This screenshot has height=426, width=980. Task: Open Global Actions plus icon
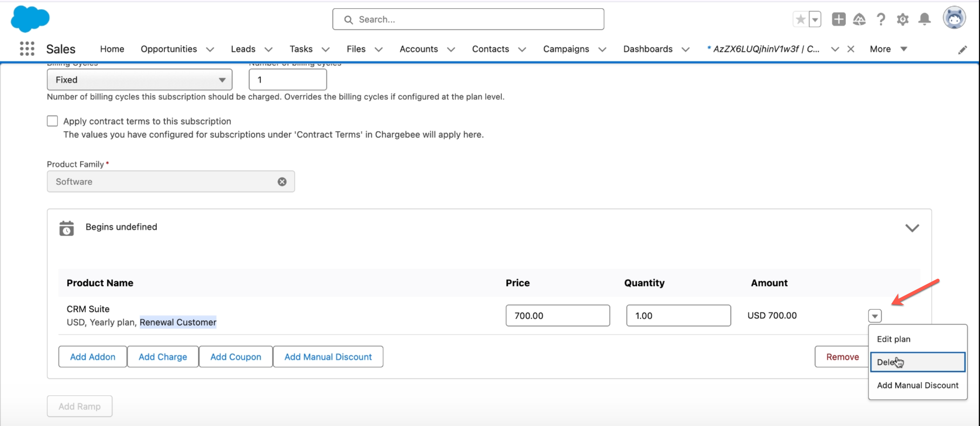pyautogui.click(x=838, y=19)
